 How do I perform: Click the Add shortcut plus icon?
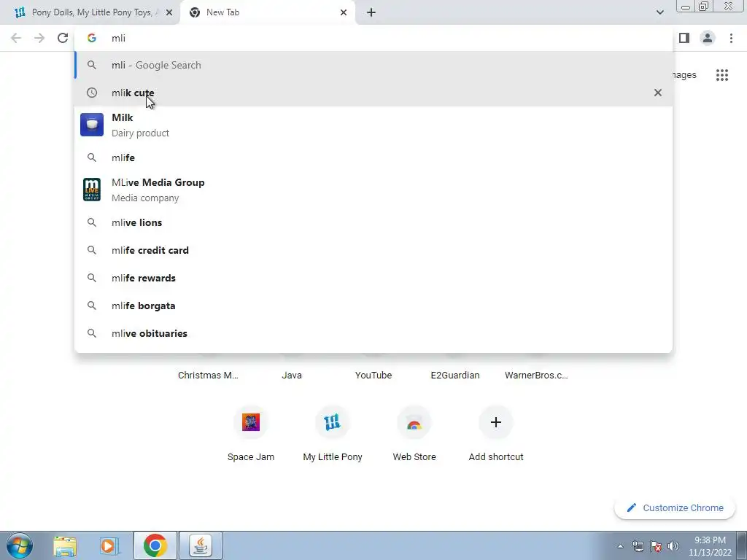coord(496,422)
